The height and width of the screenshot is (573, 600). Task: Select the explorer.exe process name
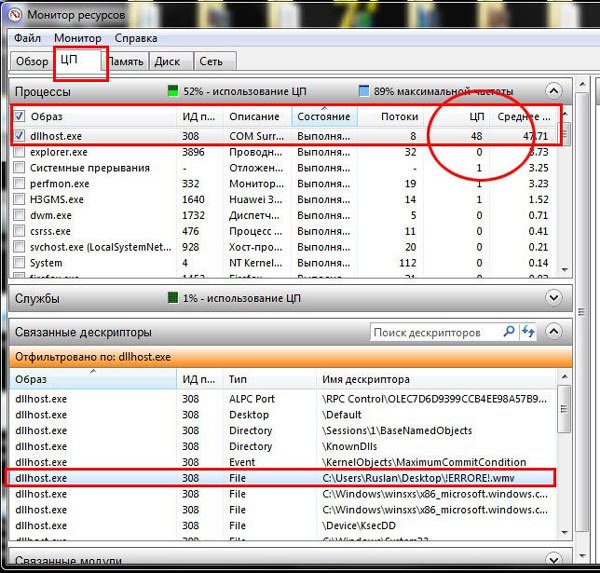click(59, 152)
